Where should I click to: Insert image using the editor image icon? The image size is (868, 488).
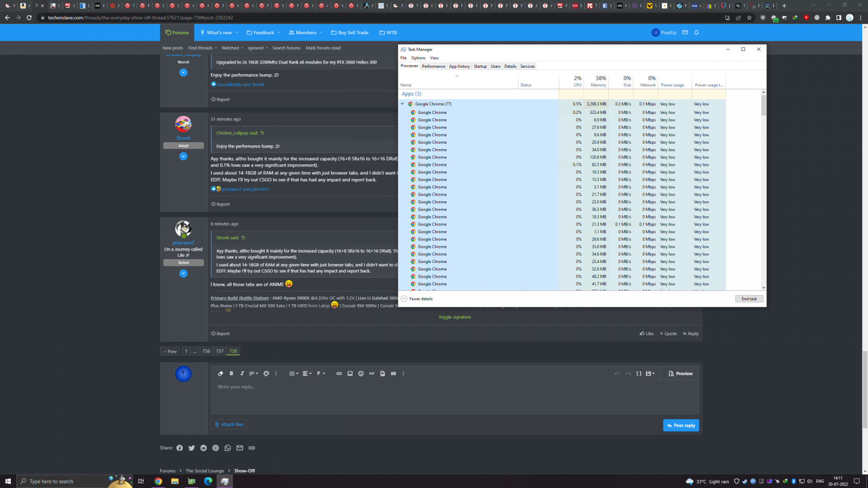(350, 374)
